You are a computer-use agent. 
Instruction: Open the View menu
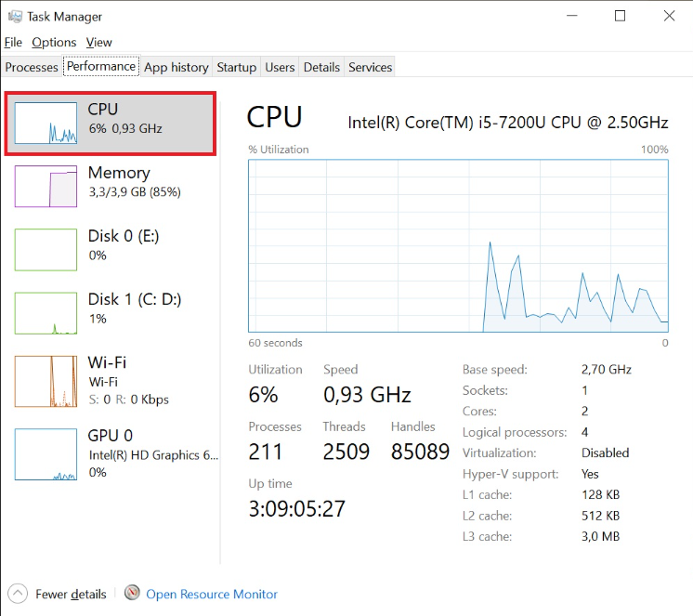(x=99, y=42)
